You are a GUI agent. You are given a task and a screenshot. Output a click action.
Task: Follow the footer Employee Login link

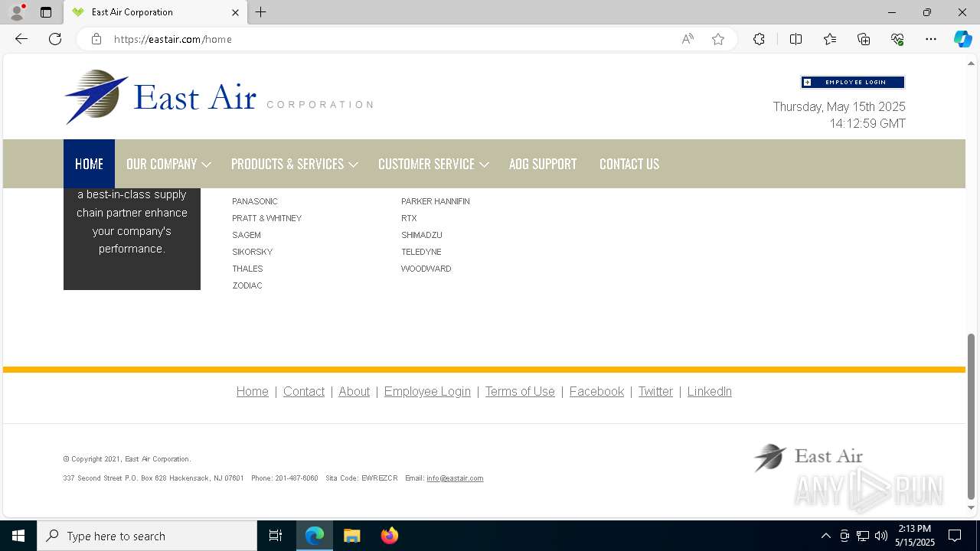point(427,391)
